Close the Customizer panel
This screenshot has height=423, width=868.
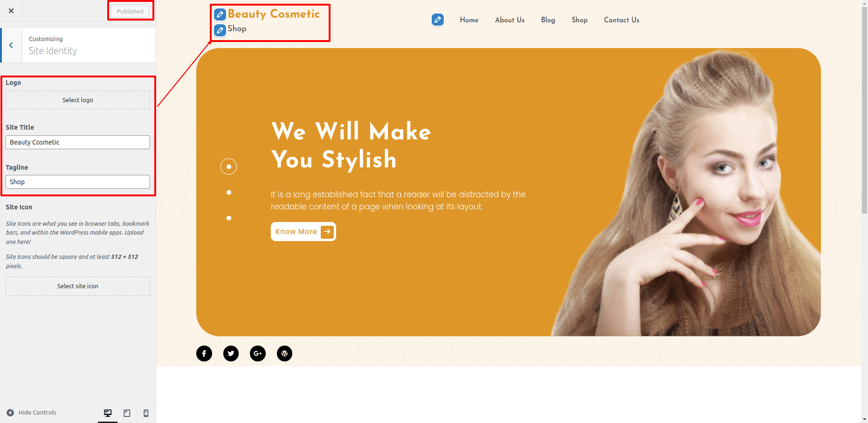pos(11,11)
